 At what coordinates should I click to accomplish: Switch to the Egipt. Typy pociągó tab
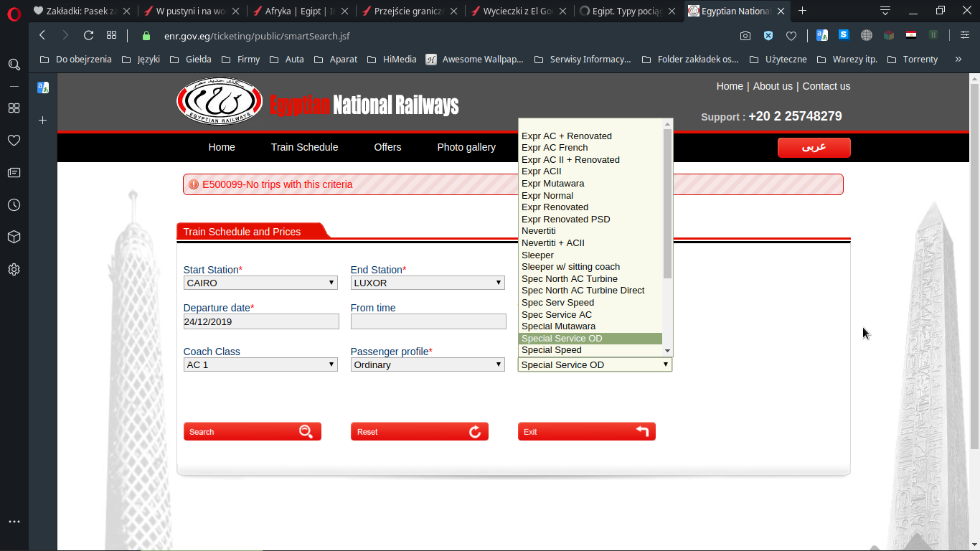pyautogui.click(x=628, y=11)
